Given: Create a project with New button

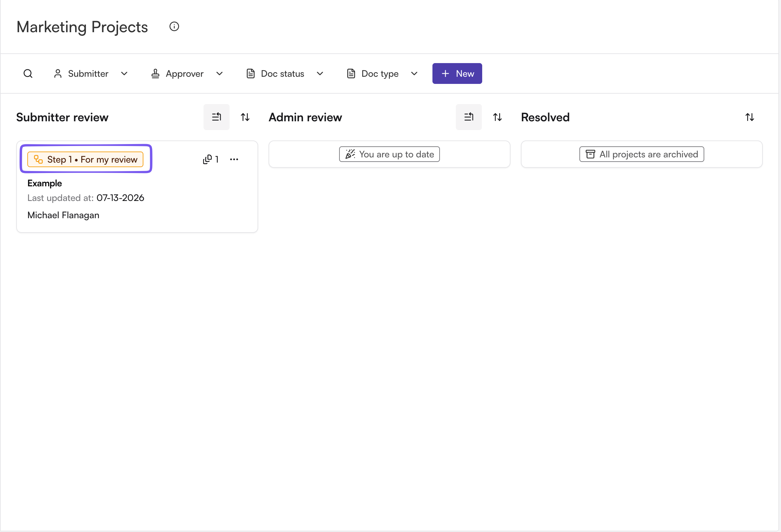Looking at the screenshot, I should point(457,73).
